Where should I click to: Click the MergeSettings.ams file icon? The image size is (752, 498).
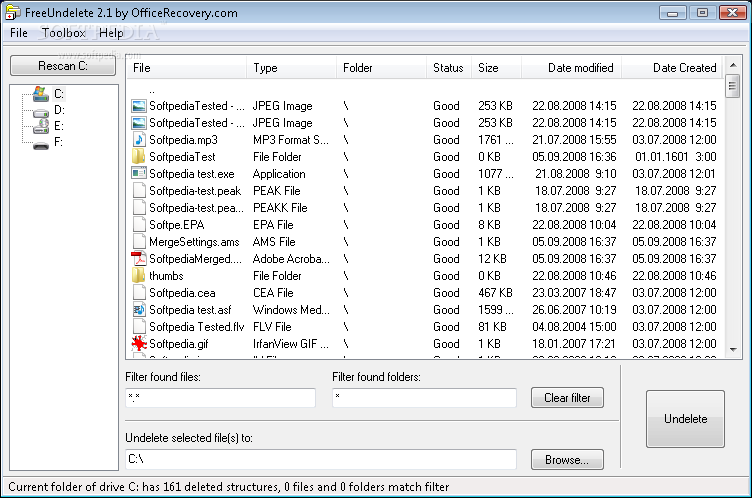point(139,241)
